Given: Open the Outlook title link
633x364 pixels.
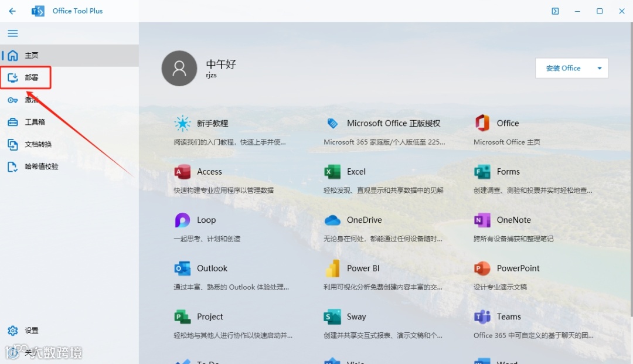Looking at the screenshot, I should (212, 268).
